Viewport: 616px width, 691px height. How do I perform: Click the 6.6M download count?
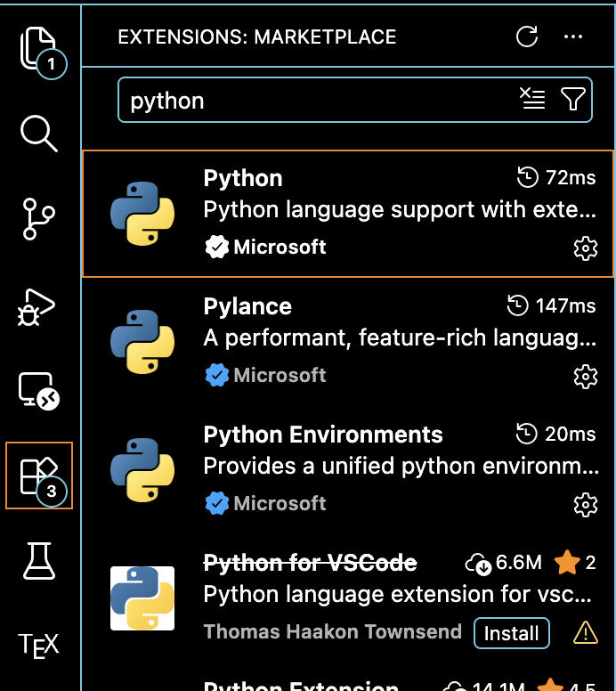(x=503, y=563)
